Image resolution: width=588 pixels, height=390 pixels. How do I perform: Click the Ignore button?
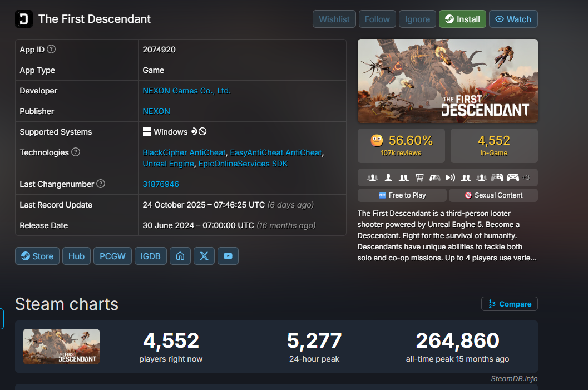click(x=417, y=19)
